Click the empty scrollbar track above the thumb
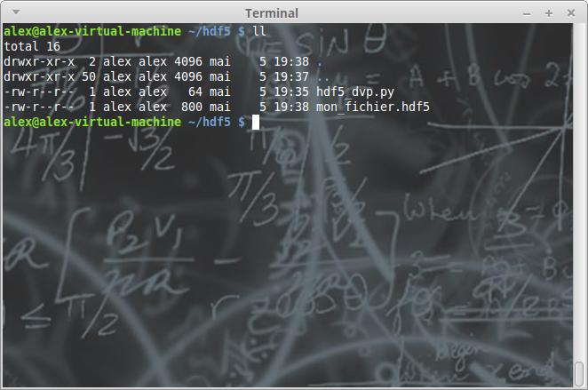 click(579, 178)
